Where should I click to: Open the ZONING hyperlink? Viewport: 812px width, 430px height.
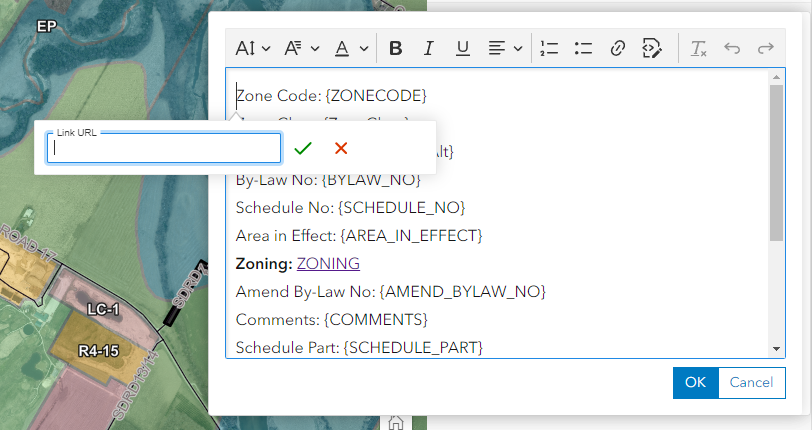[328, 264]
